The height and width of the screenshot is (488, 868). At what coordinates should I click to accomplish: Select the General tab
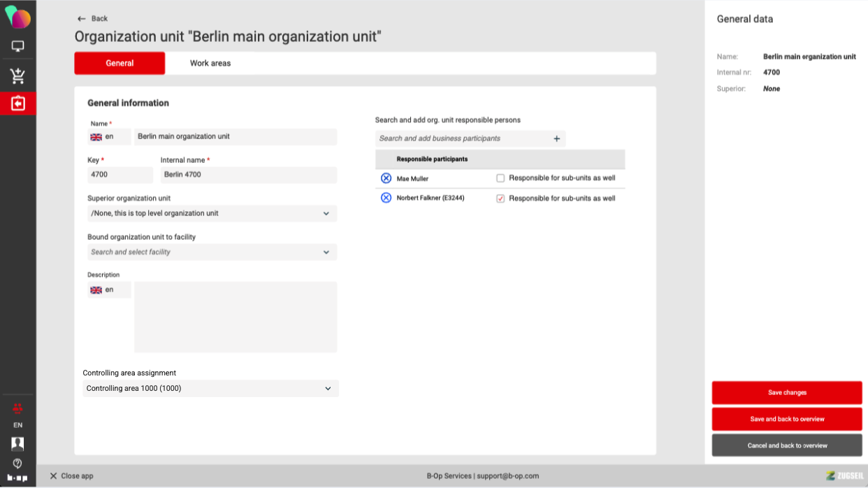120,63
